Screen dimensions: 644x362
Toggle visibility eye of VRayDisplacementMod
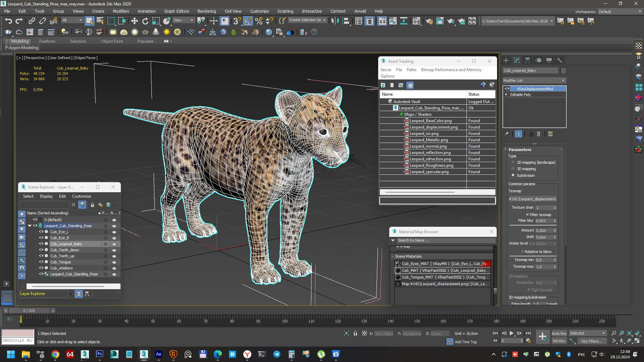pyautogui.click(x=507, y=89)
